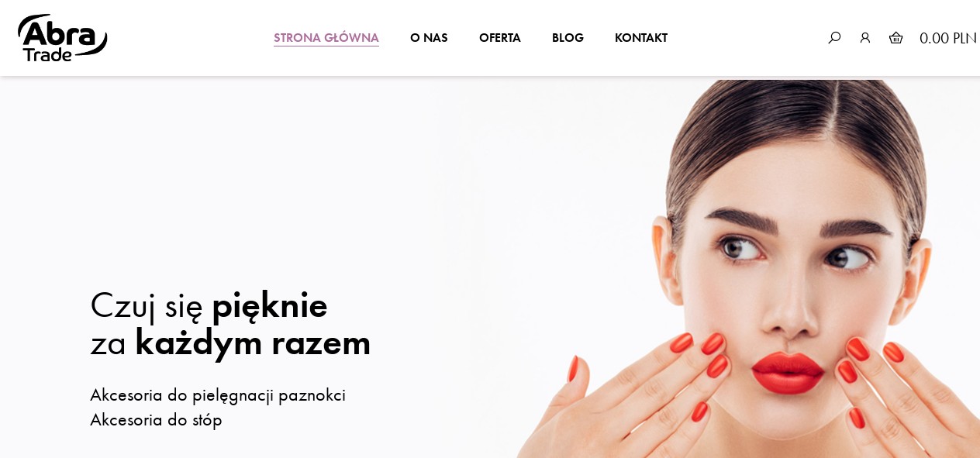Open the O NAS menu item
Viewport: 980px width, 458px height.
[429, 38]
